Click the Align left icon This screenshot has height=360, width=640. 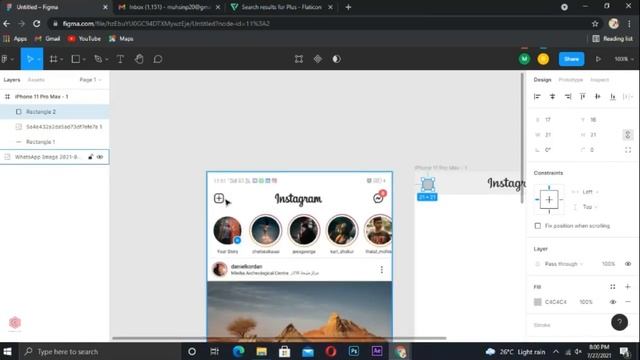point(537,96)
